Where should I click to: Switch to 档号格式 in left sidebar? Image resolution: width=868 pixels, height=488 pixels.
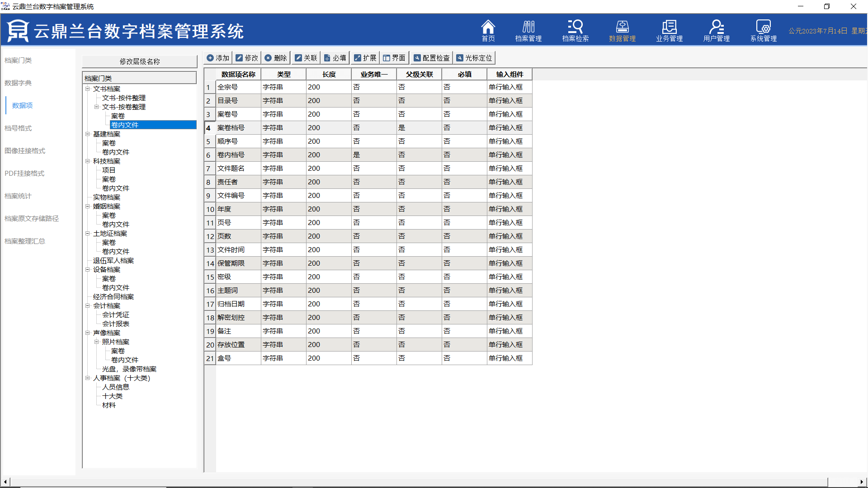point(18,128)
